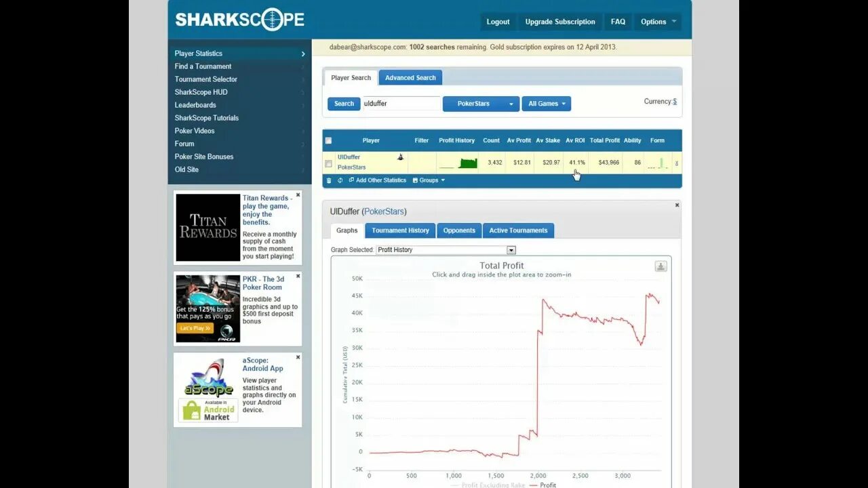Click the $43,966 total profit cell
This screenshot has width=868, height=488.
tap(605, 163)
